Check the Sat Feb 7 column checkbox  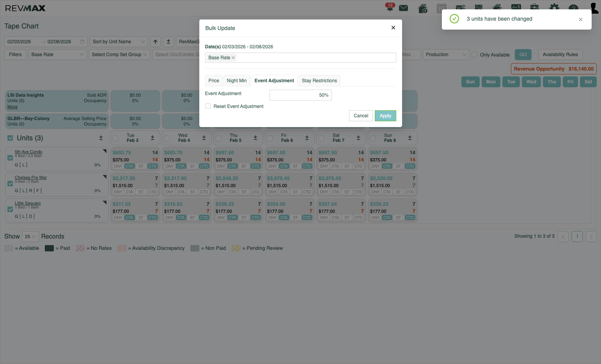click(321, 138)
